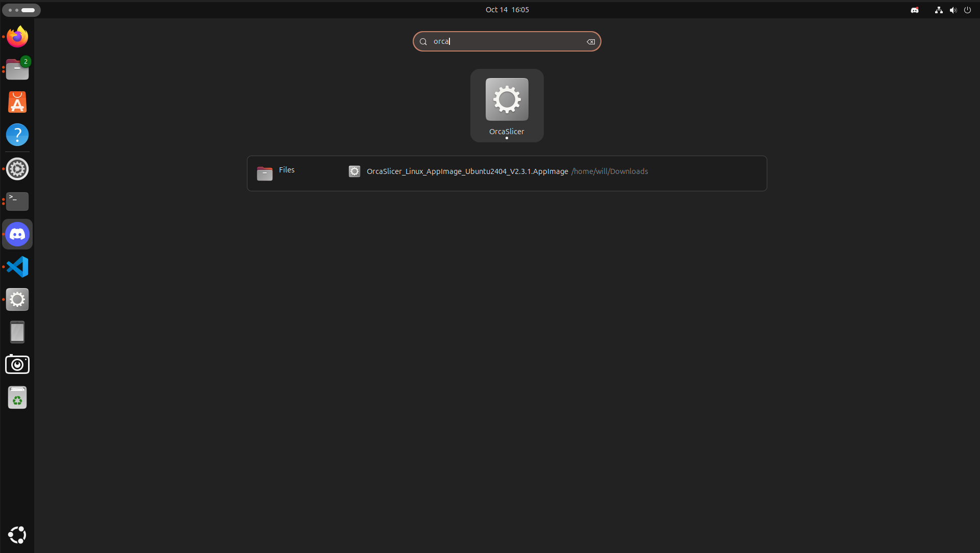Open Files search provider

pyautogui.click(x=276, y=173)
